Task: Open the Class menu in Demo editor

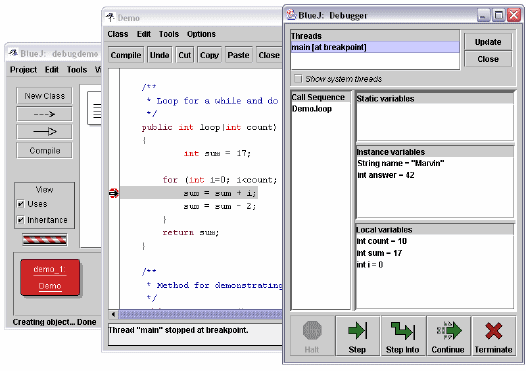Action: [x=118, y=34]
